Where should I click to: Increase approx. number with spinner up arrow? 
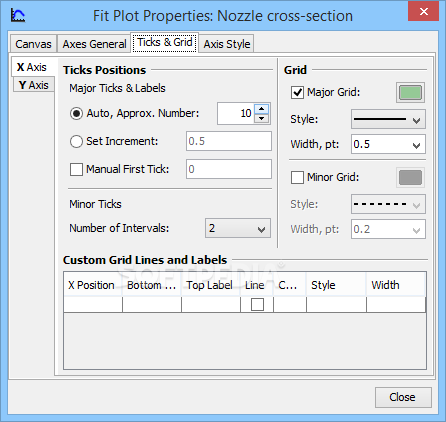tap(262, 109)
